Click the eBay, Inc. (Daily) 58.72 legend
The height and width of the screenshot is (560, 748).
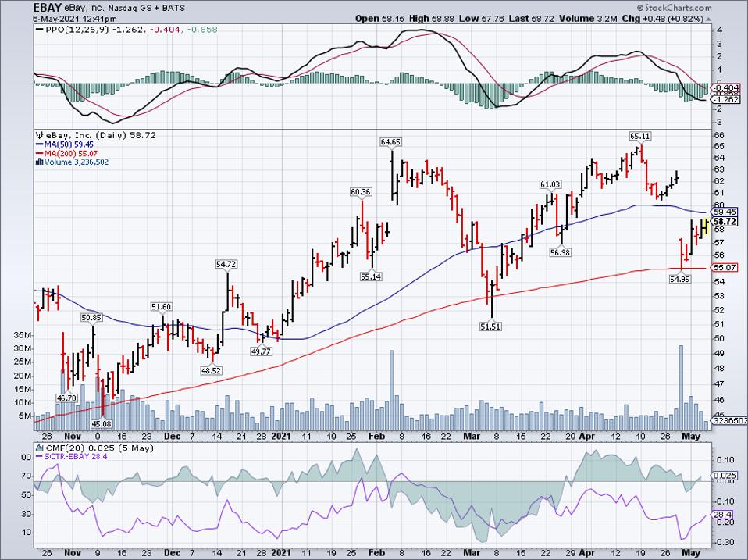click(102, 135)
